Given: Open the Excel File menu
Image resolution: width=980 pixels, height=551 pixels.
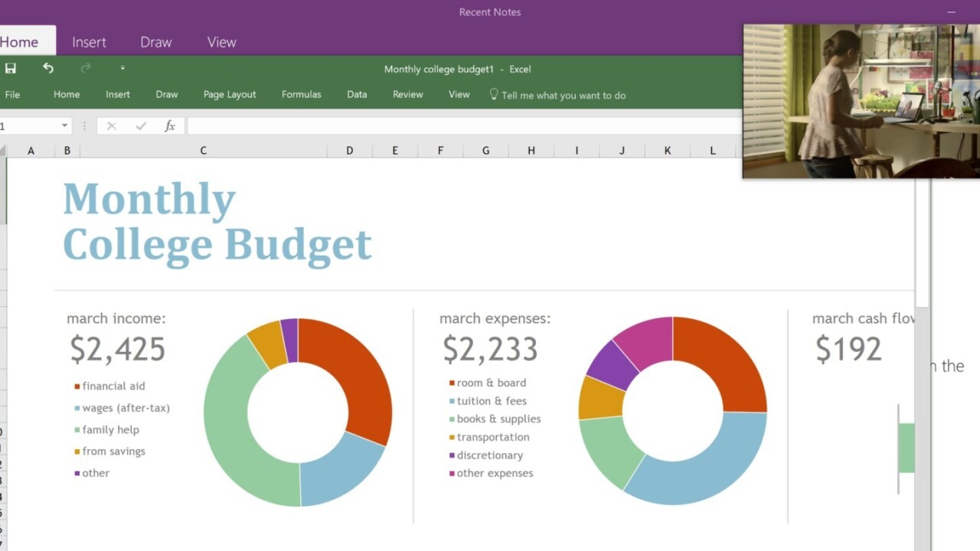Looking at the screenshot, I should [x=12, y=95].
